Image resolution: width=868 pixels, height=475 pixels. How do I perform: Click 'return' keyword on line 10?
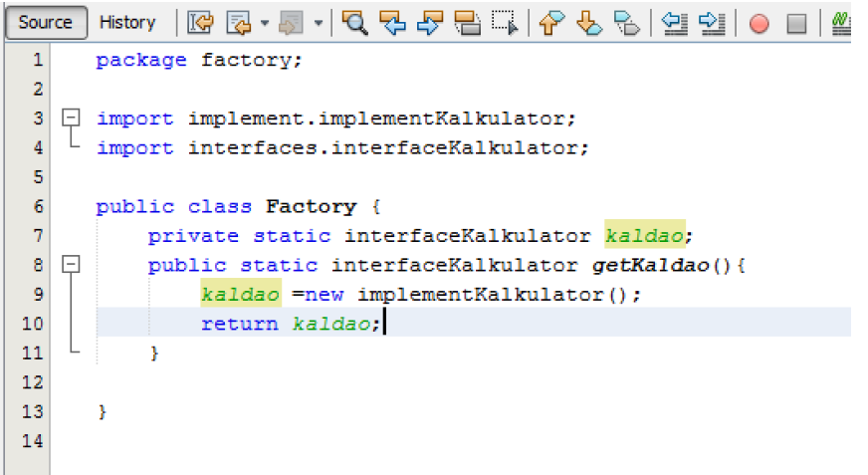pos(240,324)
